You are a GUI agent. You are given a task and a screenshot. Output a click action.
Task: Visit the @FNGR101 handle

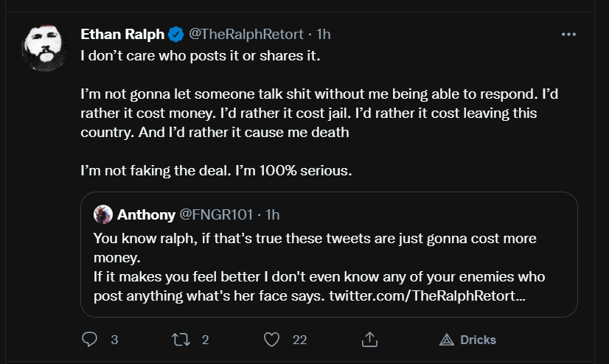pos(216,214)
